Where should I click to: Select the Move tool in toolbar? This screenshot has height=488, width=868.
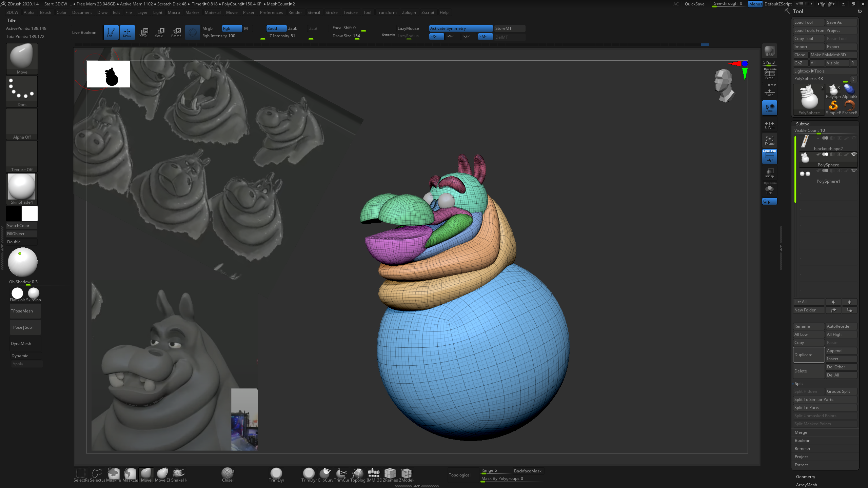click(143, 32)
